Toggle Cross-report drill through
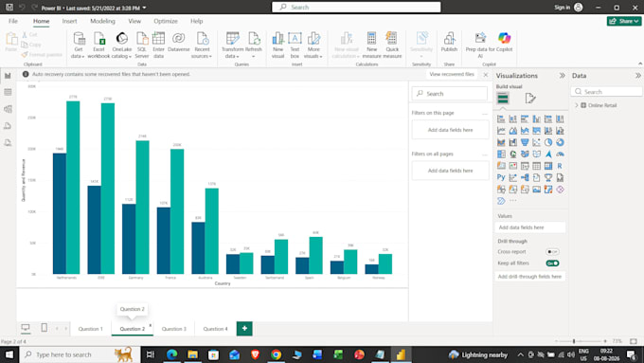Screen dimensions: 644x363 pos(552,251)
